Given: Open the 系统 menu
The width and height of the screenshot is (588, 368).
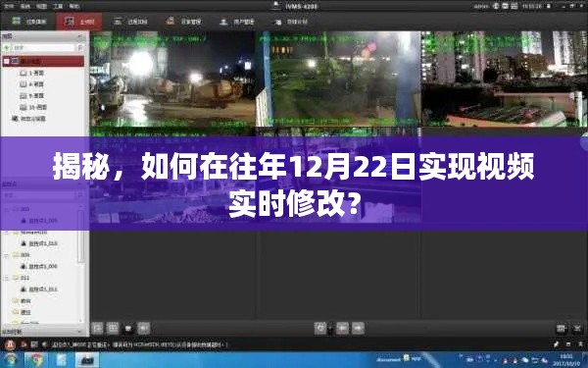Looking at the screenshot, I should [x=25, y=7].
